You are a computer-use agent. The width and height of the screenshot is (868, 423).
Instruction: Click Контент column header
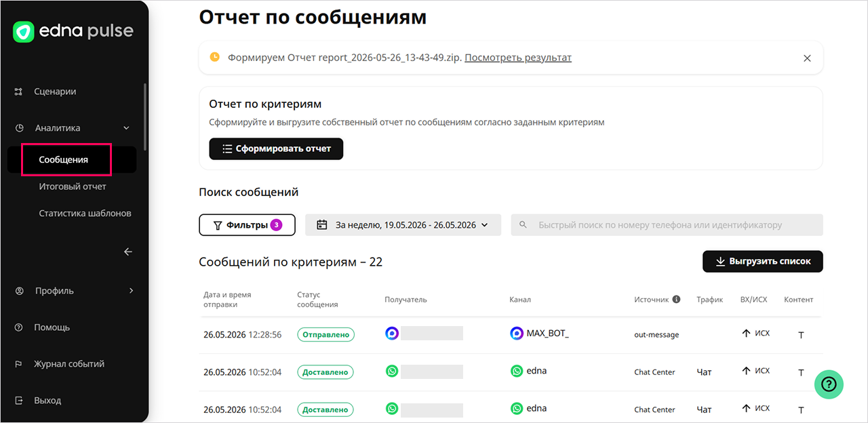pyautogui.click(x=798, y=300)
